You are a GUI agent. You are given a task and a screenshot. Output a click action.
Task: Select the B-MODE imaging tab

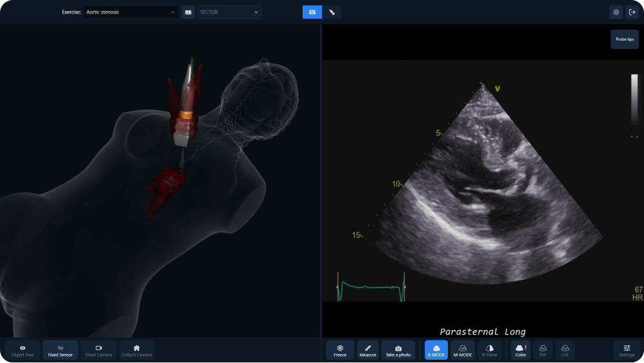click(x=436, y=350)
